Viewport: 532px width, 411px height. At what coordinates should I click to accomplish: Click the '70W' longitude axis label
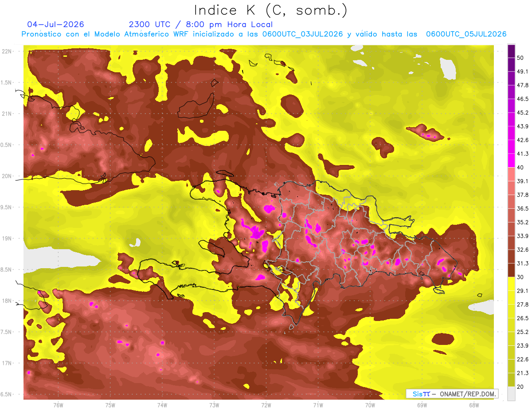click(x=370, y=405)
